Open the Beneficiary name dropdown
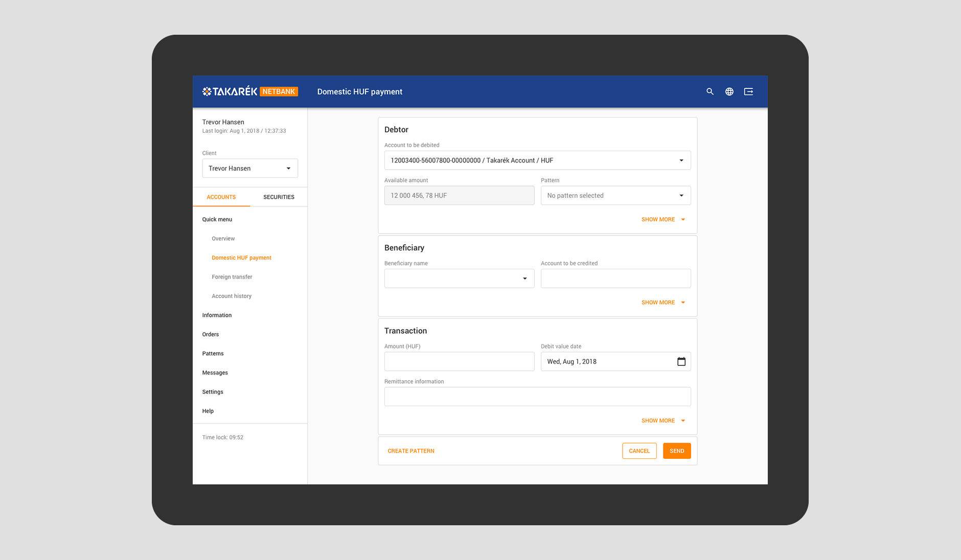This screenshot has height=560, width=961. (459, 278)
